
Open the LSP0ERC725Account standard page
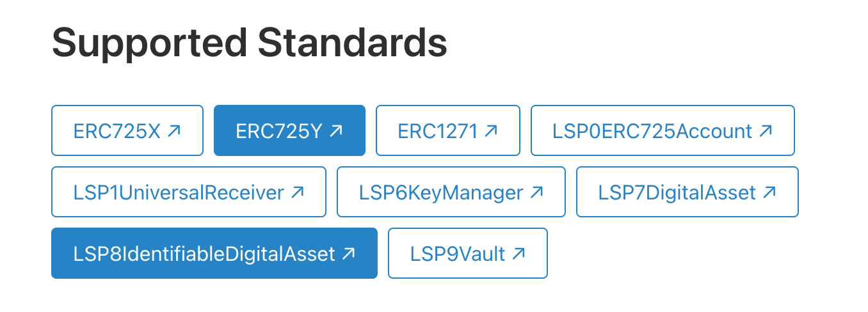(x=652, y=131)
